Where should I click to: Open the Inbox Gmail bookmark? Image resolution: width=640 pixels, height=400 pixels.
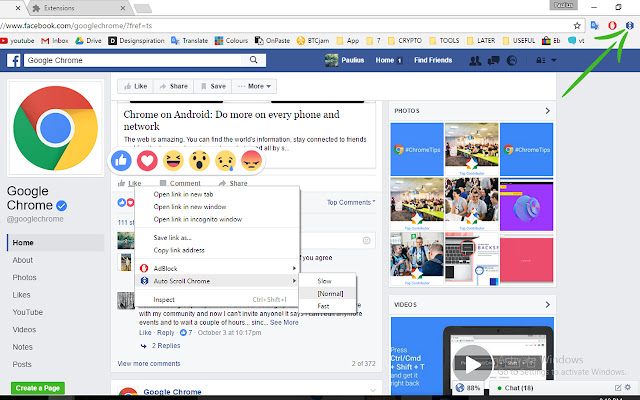(55, 40)
